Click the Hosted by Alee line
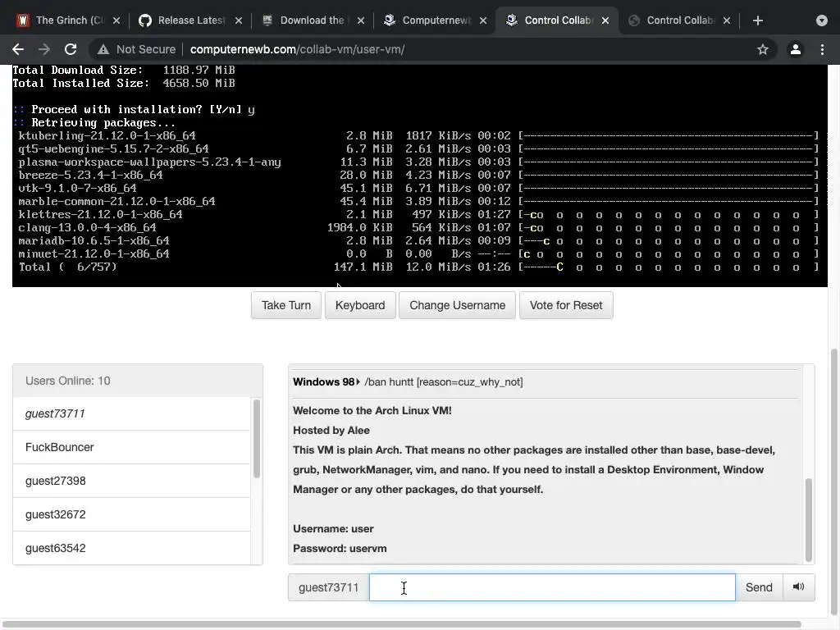Viewport: 840px width, 630px height. pyautogui.click(x=331, y=430)
